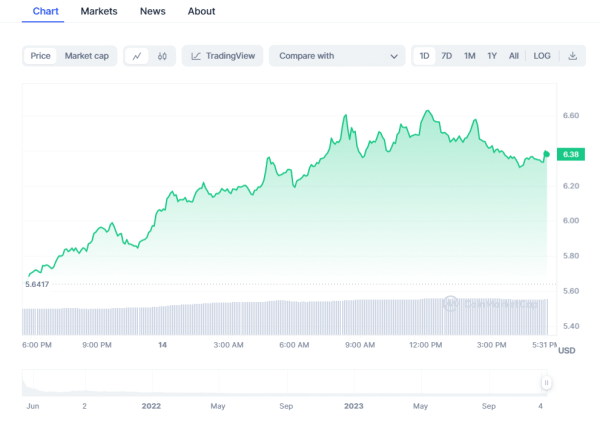Click the 6.38 current price label
Viewport: 600px width, 428px height.
click(572, 154)
